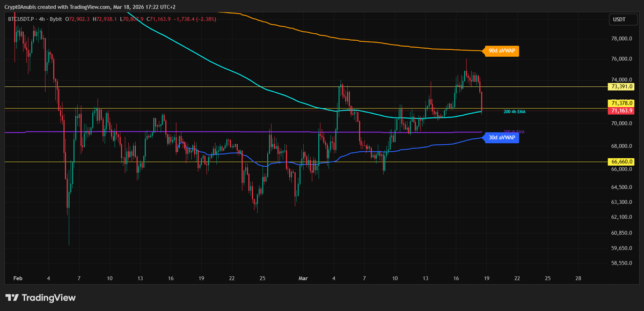Viewport: 644px width, 311px height.
Task: Click 74,000.0 on the price axis
Action: tap(621, 79)
